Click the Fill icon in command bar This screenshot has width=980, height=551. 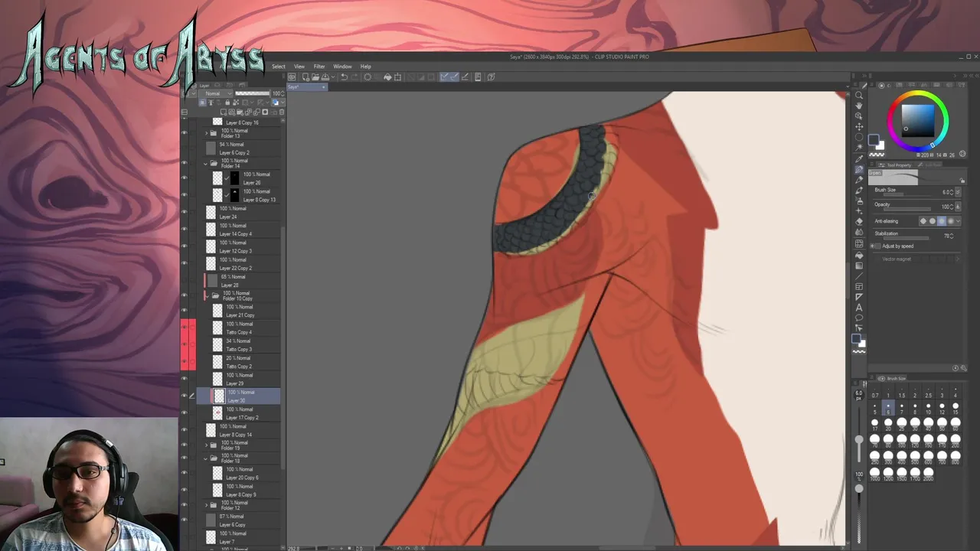click(x=387, y=77)
